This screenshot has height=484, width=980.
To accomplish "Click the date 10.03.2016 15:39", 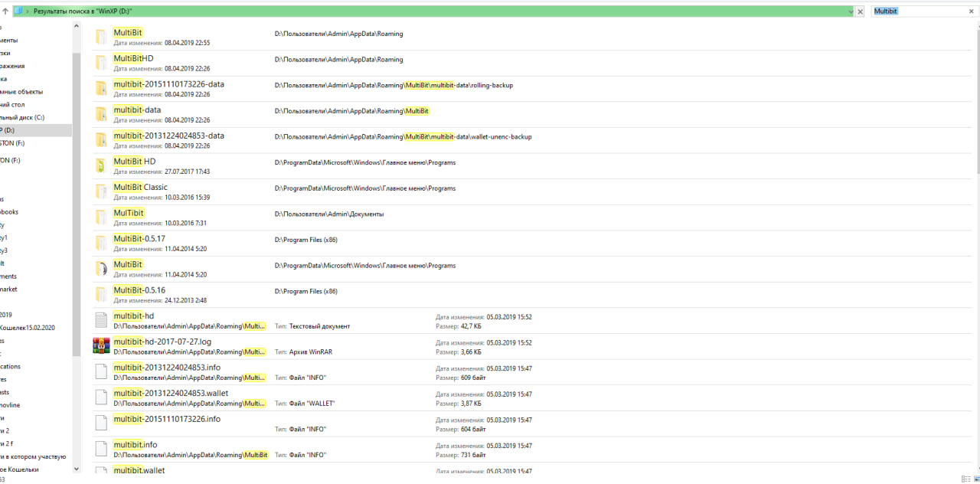I will [187, 198].
